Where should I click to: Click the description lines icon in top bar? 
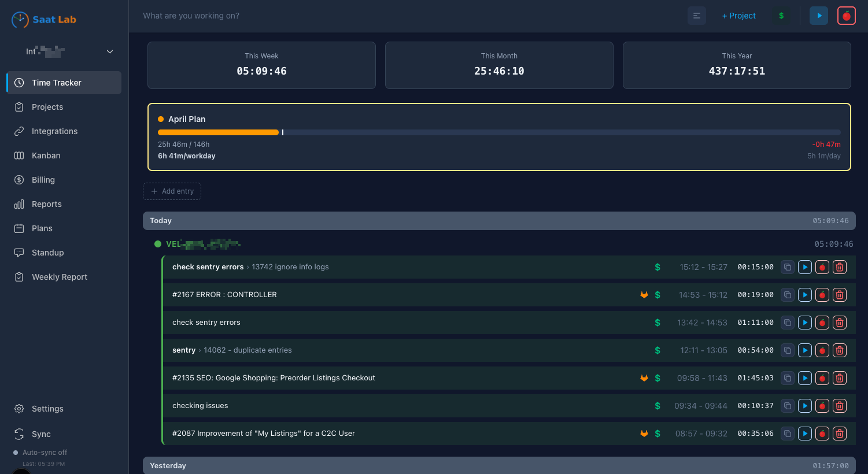pos(697,16)
